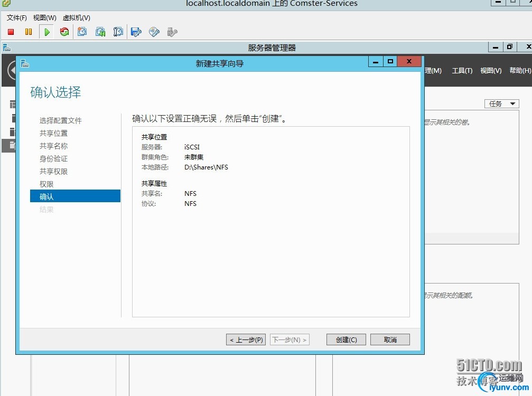Restore the Server Manager window
Viewport: 532px width, 396px height.
510,47
